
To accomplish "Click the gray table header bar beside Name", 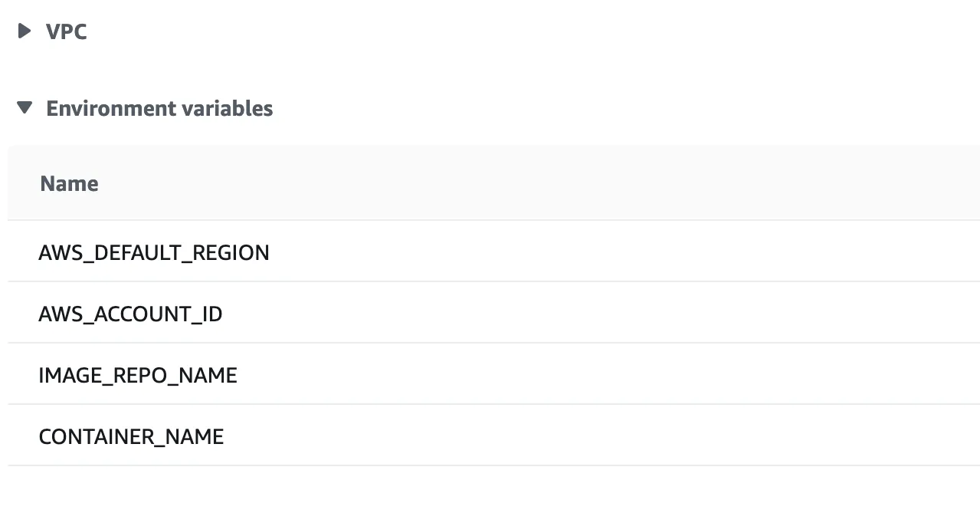I will [x=536, y=183].
